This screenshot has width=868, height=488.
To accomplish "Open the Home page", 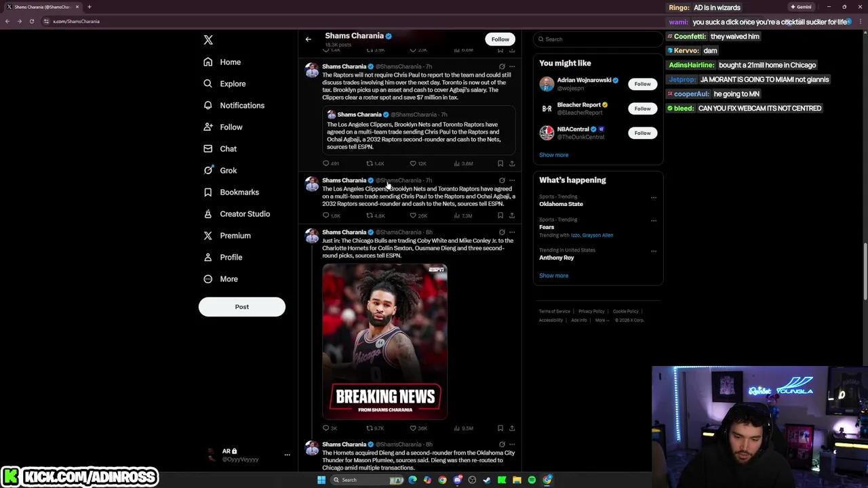I will (x=222, y=62).
